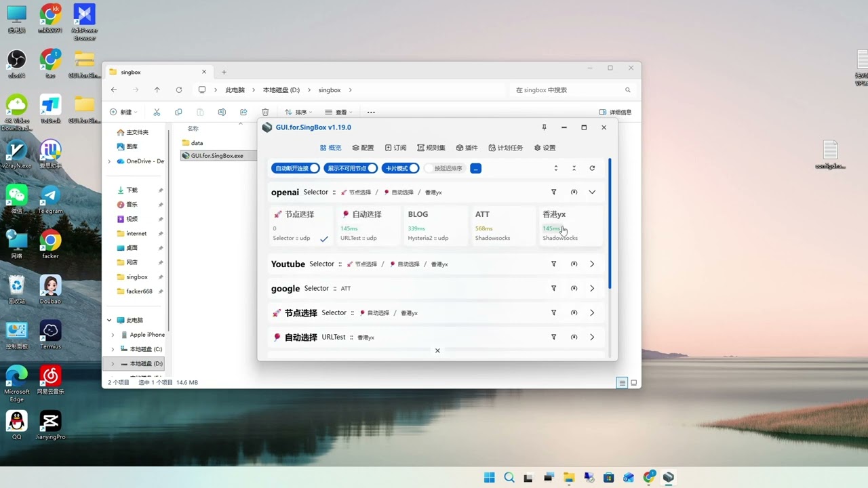Open the 插件 plugins tab
The image size is (868, 488).
coord(467,148)
